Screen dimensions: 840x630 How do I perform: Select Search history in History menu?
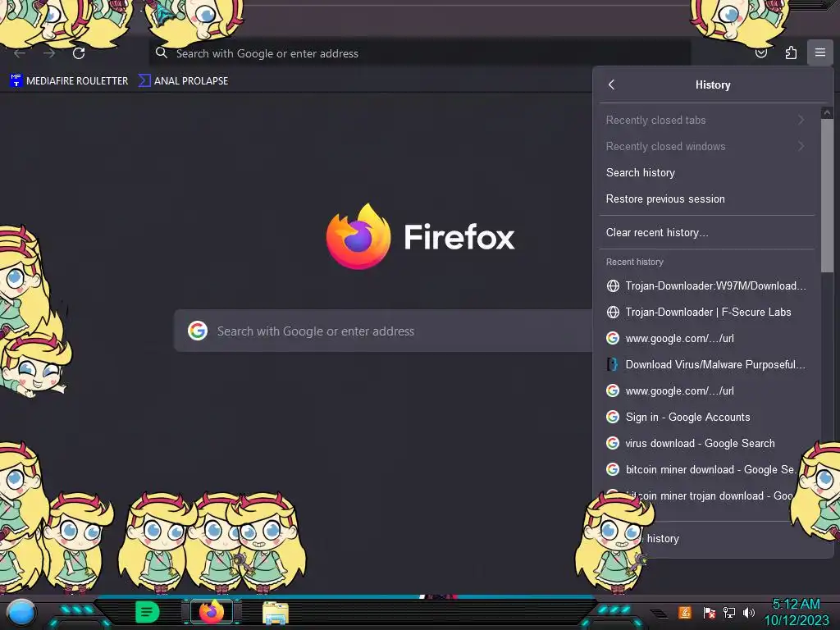click(706, 172)
